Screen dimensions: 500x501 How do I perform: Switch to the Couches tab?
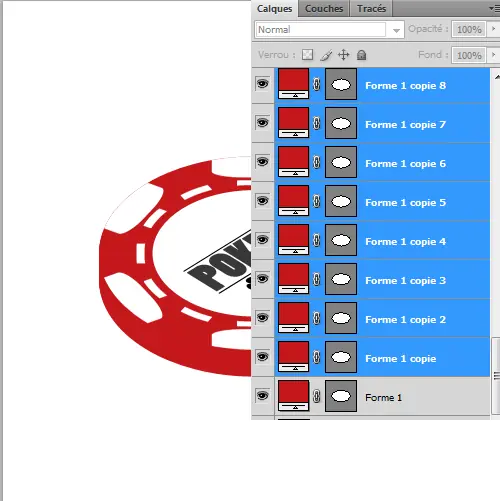coord(324,9)
